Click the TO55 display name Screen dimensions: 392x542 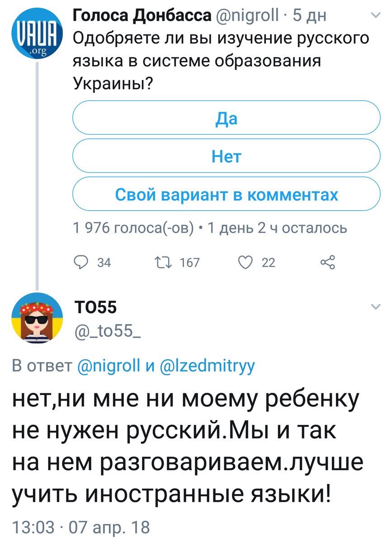tap(94, 308)
